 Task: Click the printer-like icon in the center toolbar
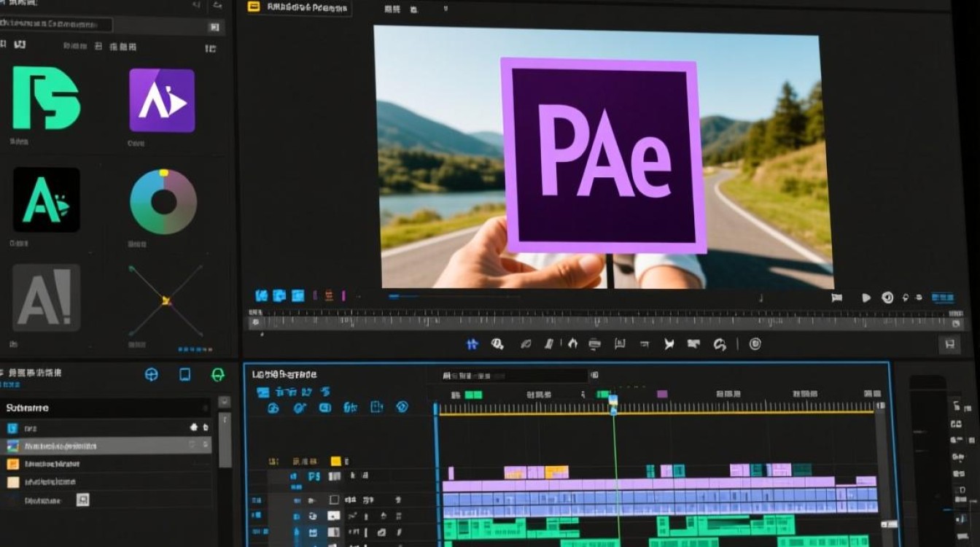(594, 344)
